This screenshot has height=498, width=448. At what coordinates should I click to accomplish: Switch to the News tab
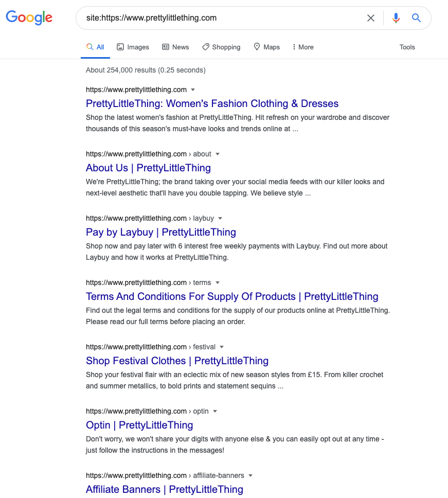click(x=175, y=47)
